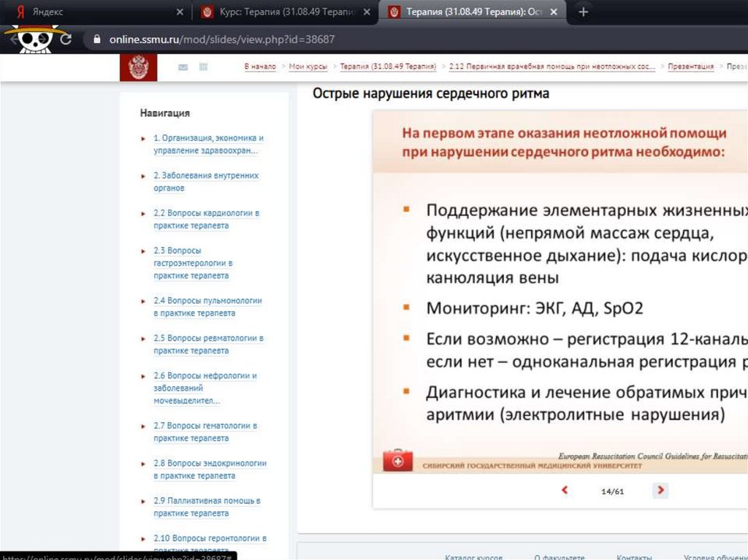Expand arrow beside '2.9 Паллиативная помощь'
748x560 pixels.
click(x=143, y=502)
